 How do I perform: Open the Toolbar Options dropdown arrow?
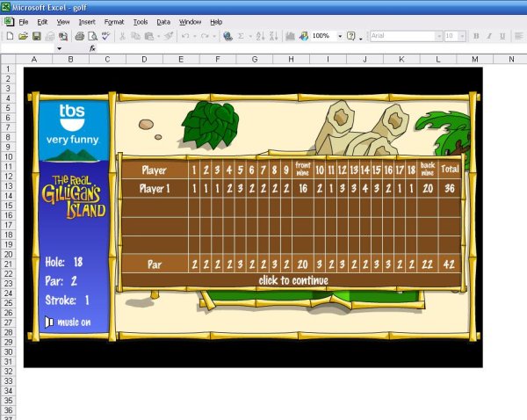tap(361, 37)
